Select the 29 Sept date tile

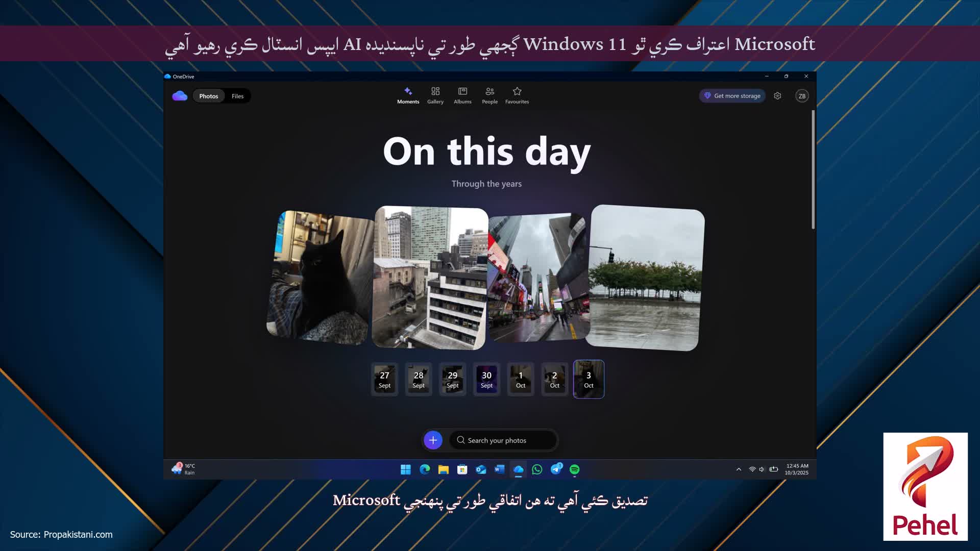453,379
